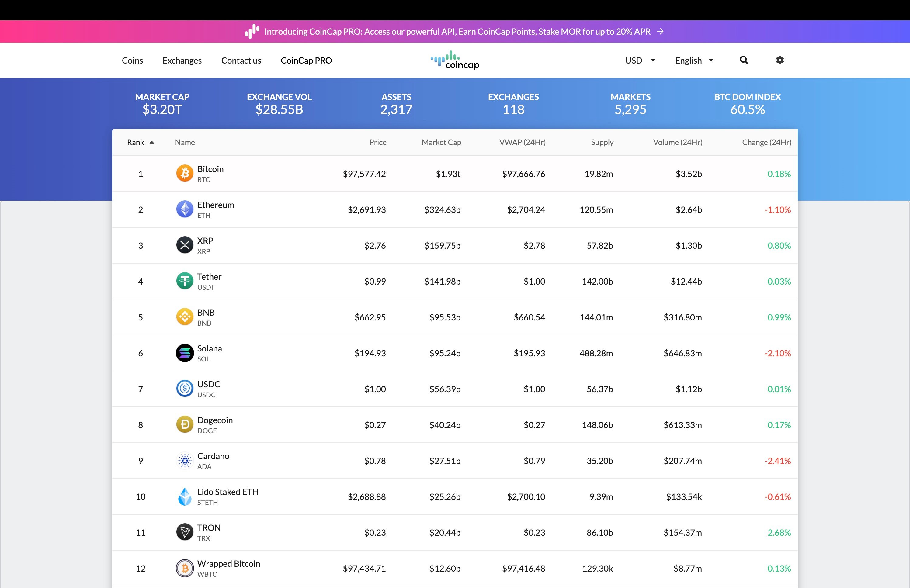Sort table by the VWAP (24Hr) column
Image resolution: width=910 pixels, height=588 pixels.
pos(523,142)
